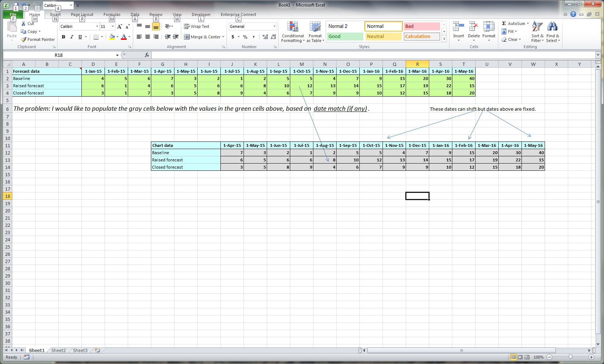Image resolution: width=604 pixels, height=364 pixels.
Task: Apply the Calculation cell style
Action: coord(422,37)
